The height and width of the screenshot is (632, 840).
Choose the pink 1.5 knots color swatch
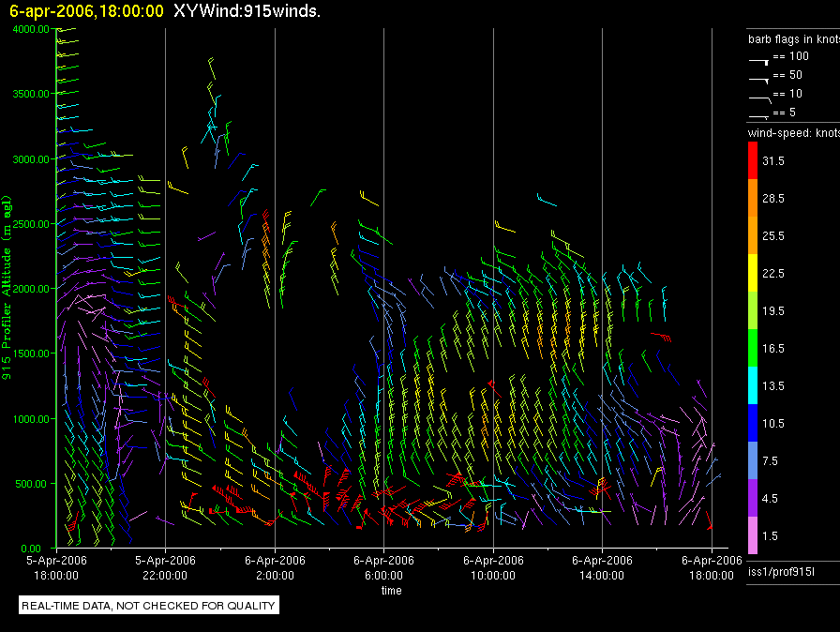coord(752,535)
